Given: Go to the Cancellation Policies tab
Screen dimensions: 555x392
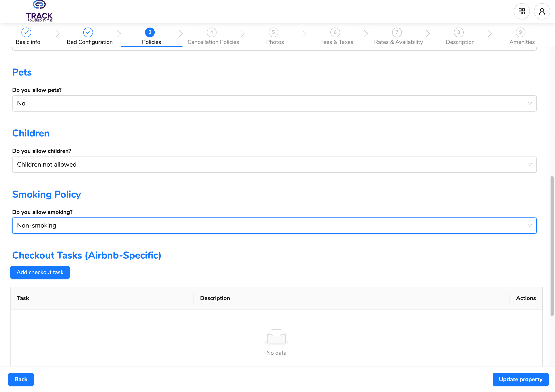Looking at the screenshot, I should click(213, 42).
